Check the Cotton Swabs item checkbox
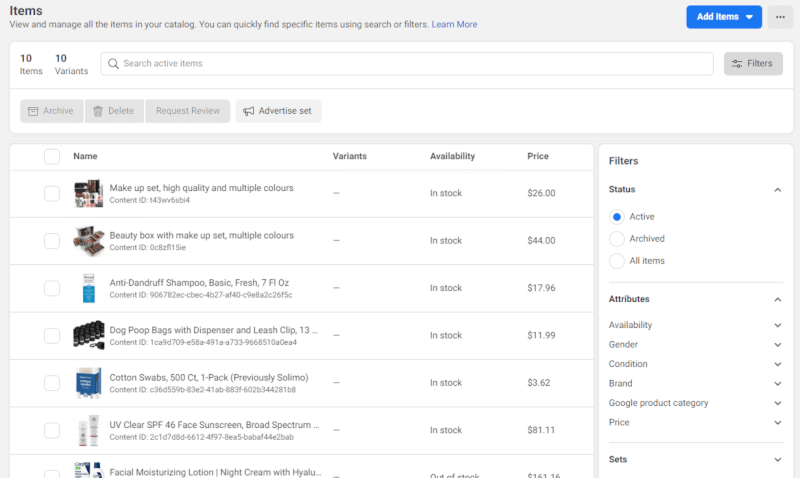Screen dimensions: 800x478 tap(52, 383)
